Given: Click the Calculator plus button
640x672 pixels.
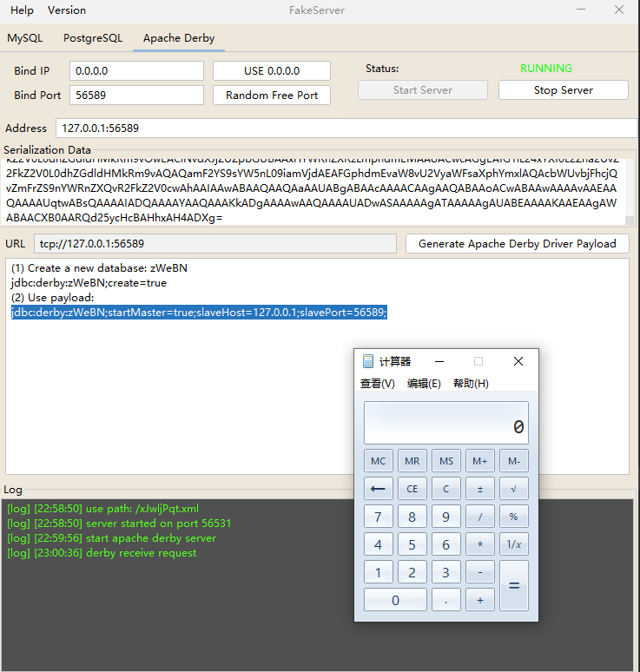Looking at the screenshot, I should coord(480,600).
